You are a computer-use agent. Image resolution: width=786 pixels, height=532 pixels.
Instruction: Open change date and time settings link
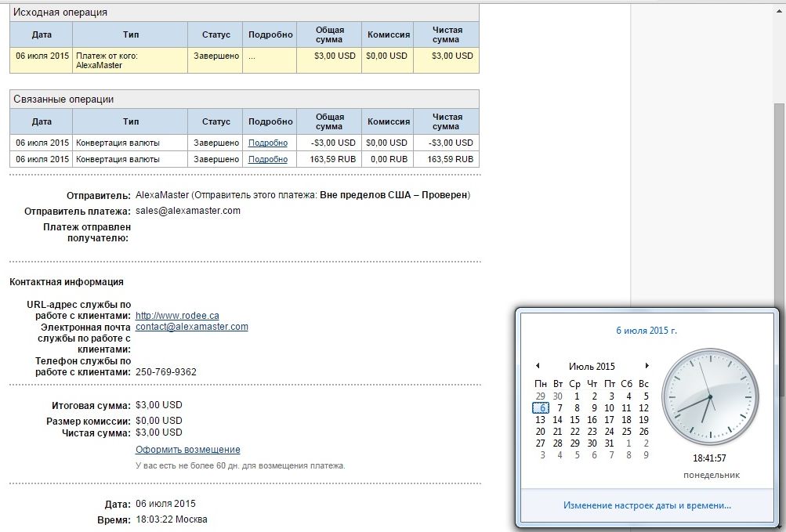(x=647, y=505)
